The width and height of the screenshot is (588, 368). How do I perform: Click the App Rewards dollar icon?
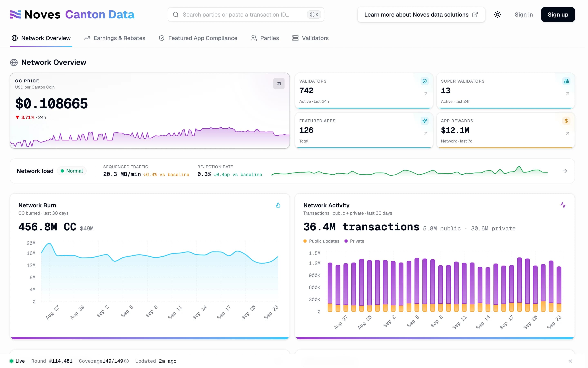(566, 121)
